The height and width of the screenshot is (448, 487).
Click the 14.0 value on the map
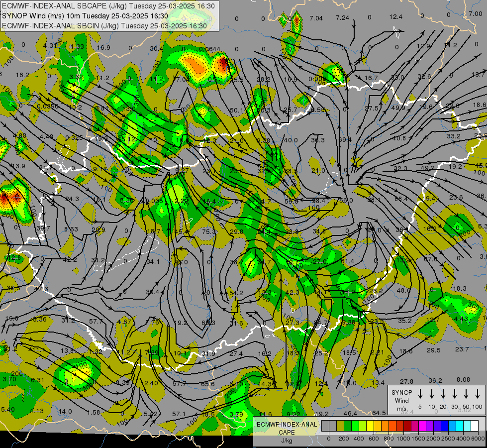65,412
